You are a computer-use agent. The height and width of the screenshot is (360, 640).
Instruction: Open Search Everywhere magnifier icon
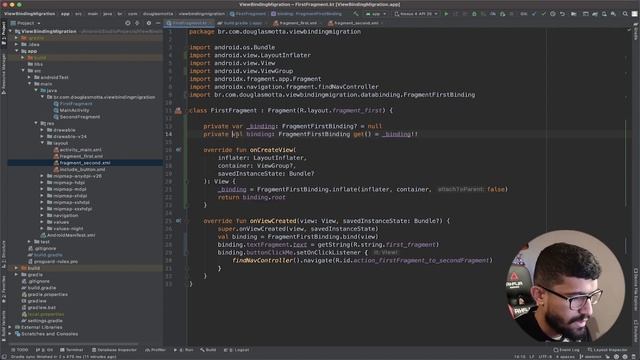tap(625, 14)
